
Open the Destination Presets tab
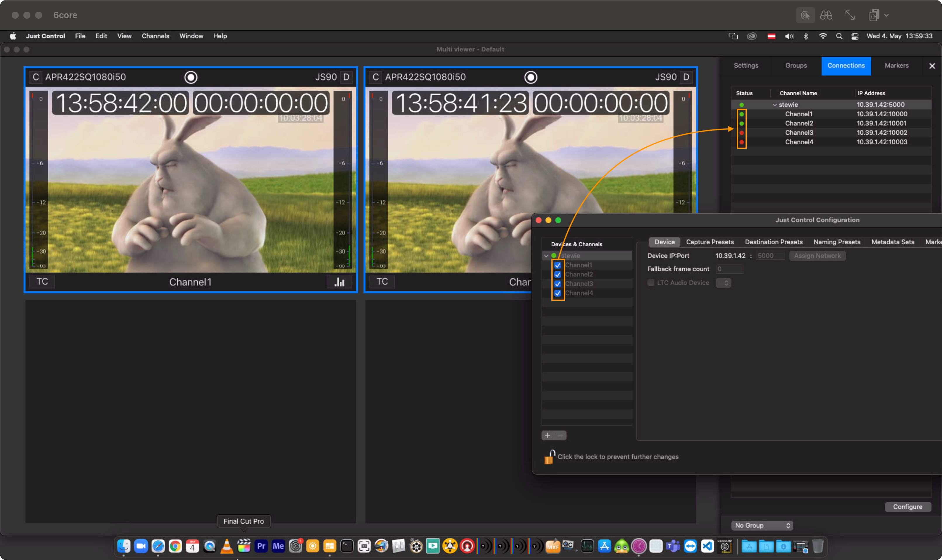pyautogui.click(x=774, y=242)
